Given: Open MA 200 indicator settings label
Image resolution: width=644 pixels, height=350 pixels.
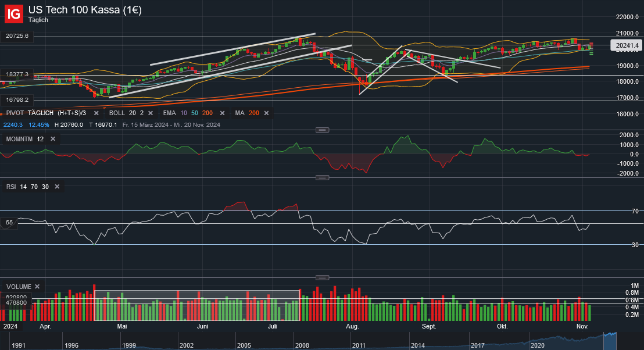Looking at the screenshot, I should coord(247,113).
